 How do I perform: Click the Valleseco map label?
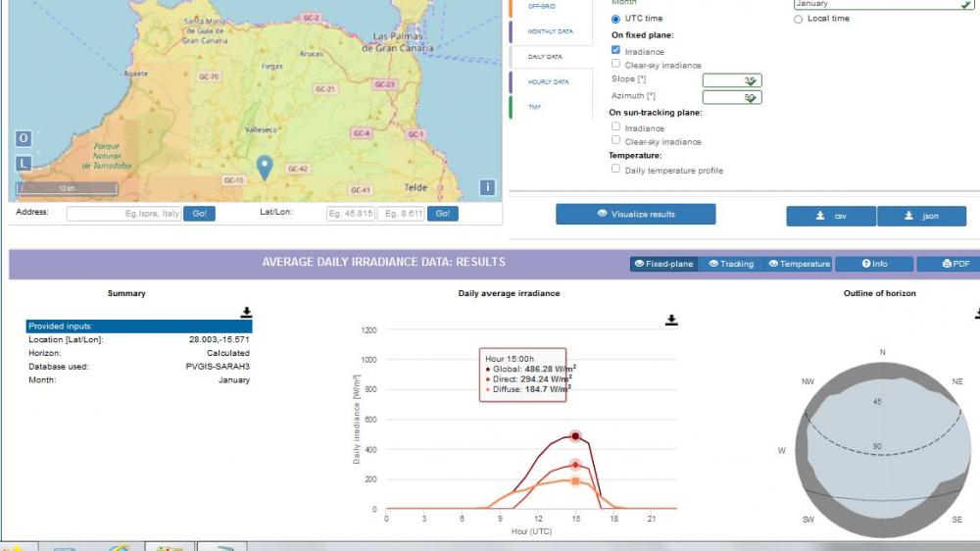(x=261, y=129)
